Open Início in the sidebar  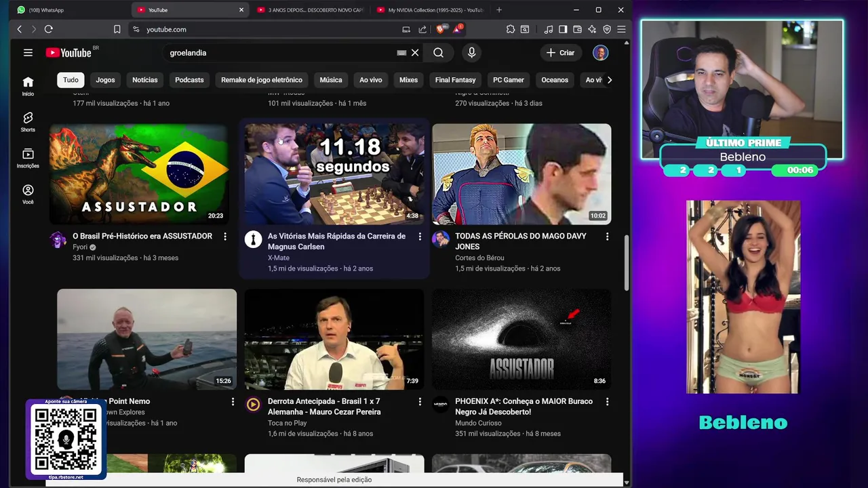click(x=28, y=86)
